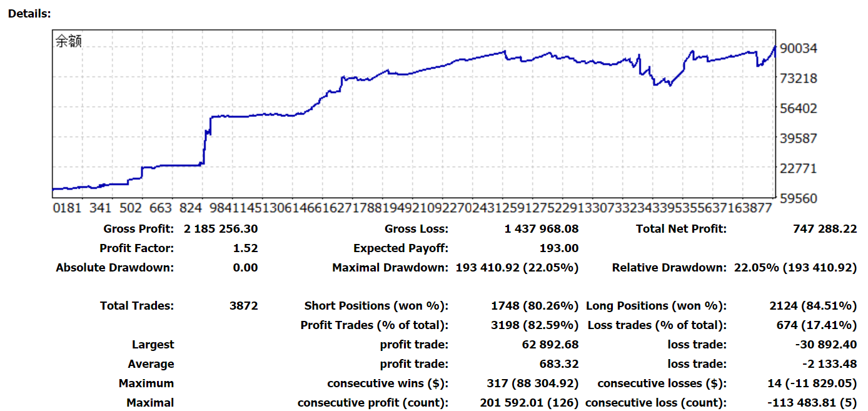Click the "Average" row label

click(151, 364)
